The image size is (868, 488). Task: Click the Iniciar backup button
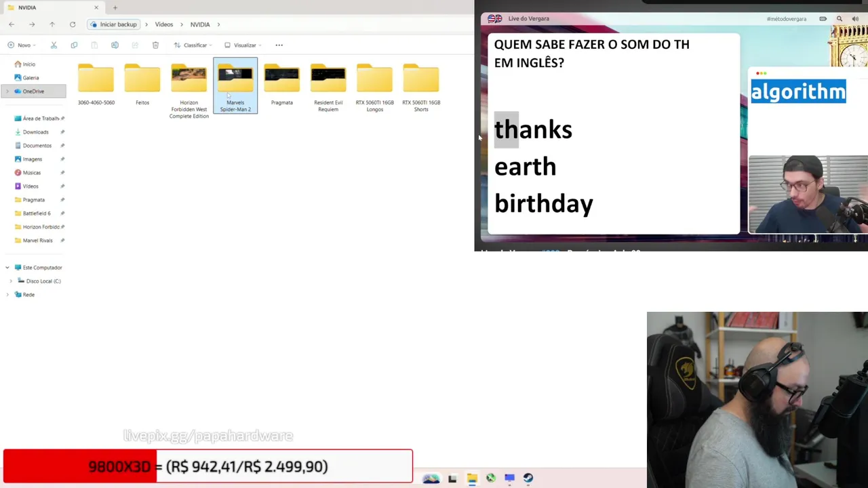114,24
